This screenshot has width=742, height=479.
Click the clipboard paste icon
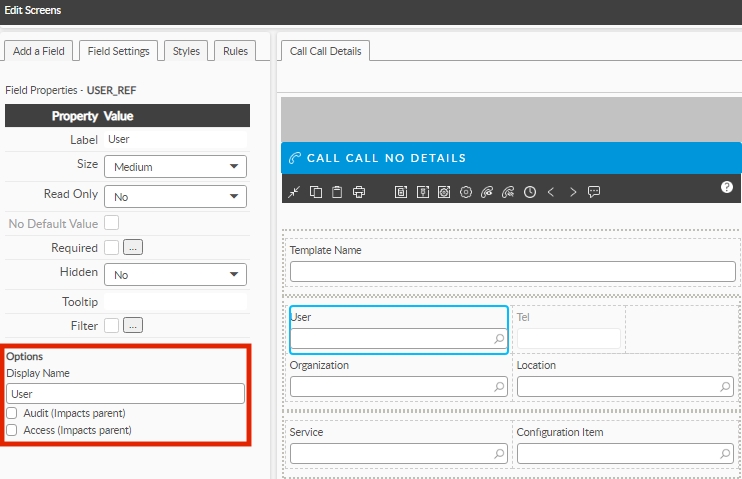tap(336, 191)
